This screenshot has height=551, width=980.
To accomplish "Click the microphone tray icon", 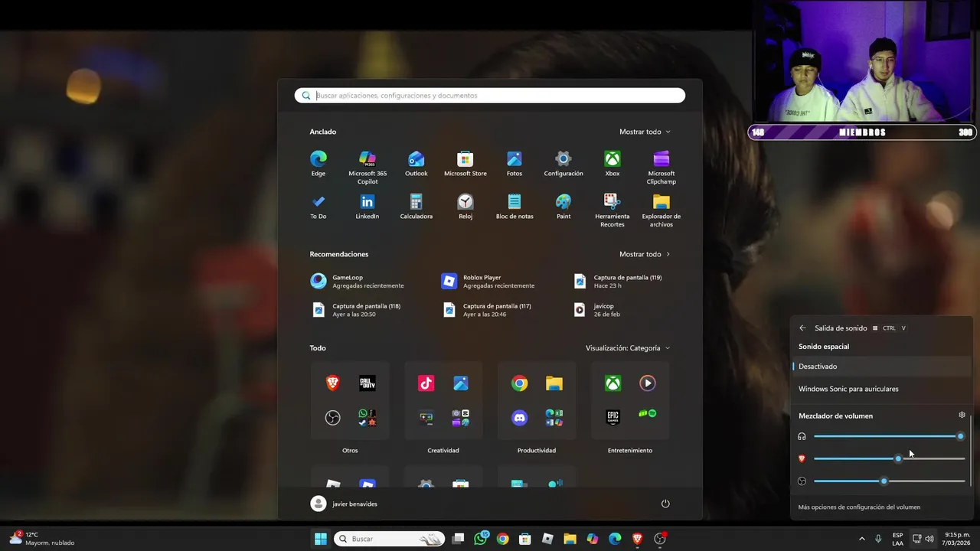I will coord(878,539).
